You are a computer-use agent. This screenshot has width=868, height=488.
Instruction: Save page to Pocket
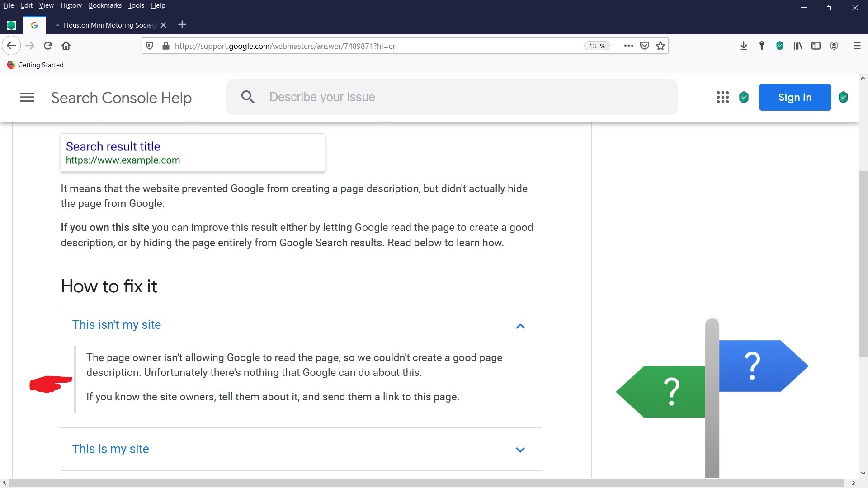point(645,46)
